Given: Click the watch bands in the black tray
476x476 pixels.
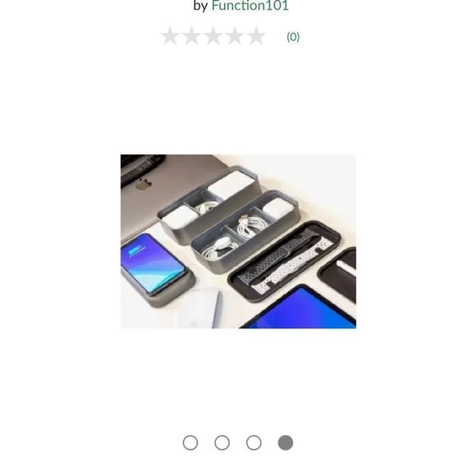Looking at the screenshot, I should pos(284,261).
